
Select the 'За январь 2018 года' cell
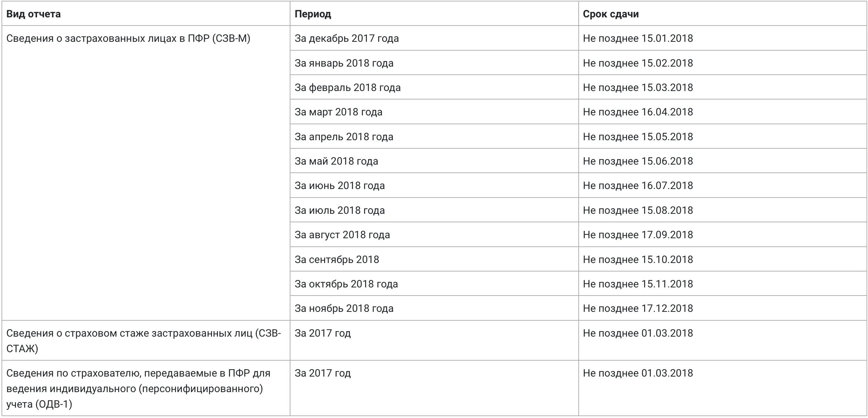coord(434,63)
